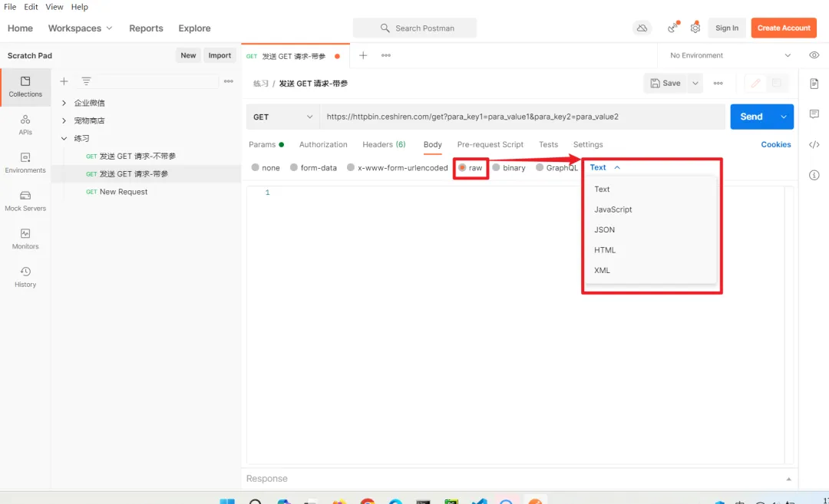The image size is (829, 504).
Task: Open the Collections sidebar panel
Action: (x=25, y=87)
